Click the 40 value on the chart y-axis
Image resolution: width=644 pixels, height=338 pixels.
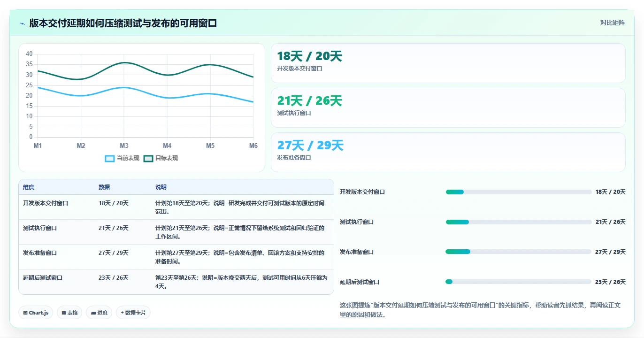[29, 54]
